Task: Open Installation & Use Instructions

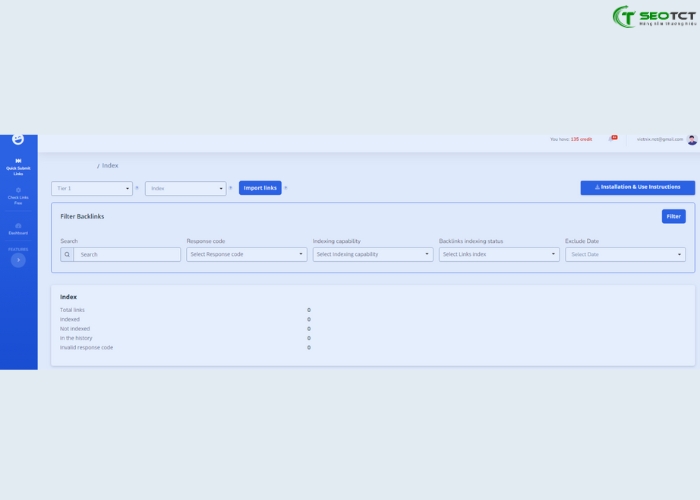Action: point(638,188)
